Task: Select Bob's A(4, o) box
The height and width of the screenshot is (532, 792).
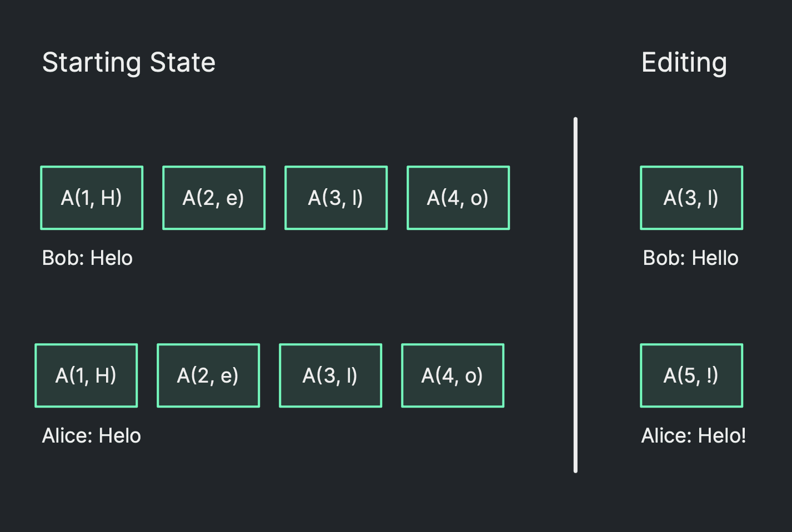Action: (458, 198)
